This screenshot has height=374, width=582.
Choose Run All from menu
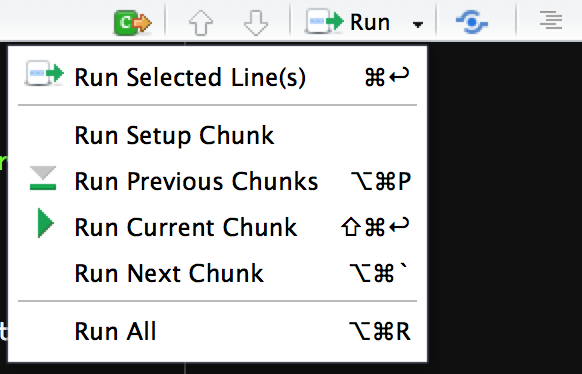click(x=218, y=331)
